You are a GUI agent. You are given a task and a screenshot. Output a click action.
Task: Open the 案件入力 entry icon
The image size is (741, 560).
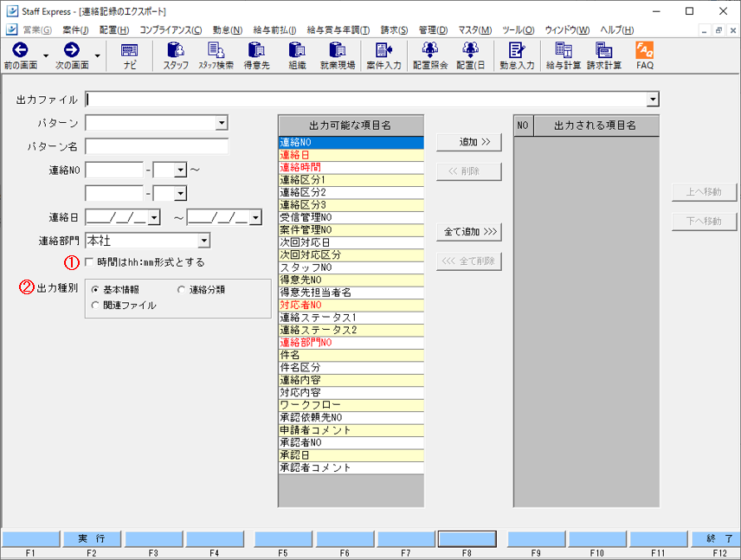tap(383, 55)
